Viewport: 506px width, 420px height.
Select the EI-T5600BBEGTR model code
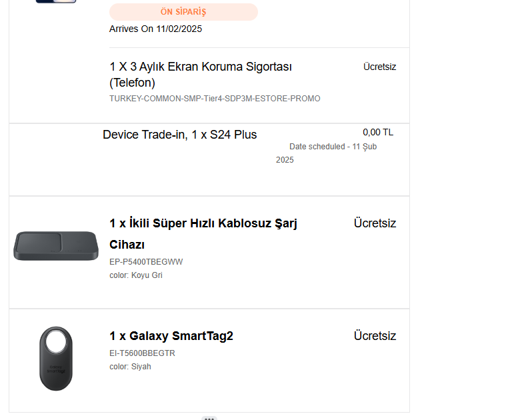pos(142,353)
